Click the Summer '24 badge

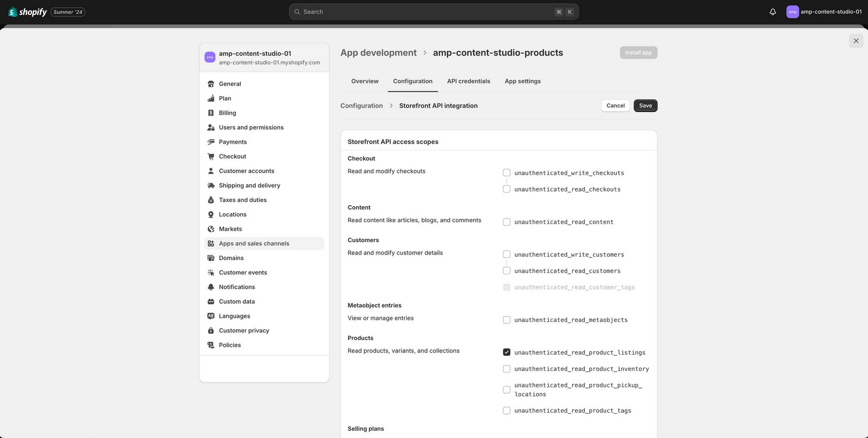pos(68,12)
